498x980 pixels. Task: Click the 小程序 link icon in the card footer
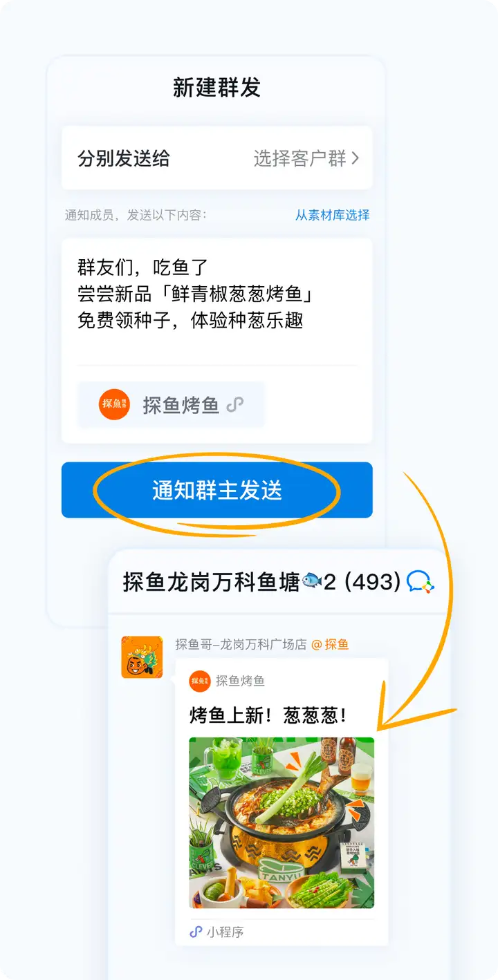[x=196, y=932]
